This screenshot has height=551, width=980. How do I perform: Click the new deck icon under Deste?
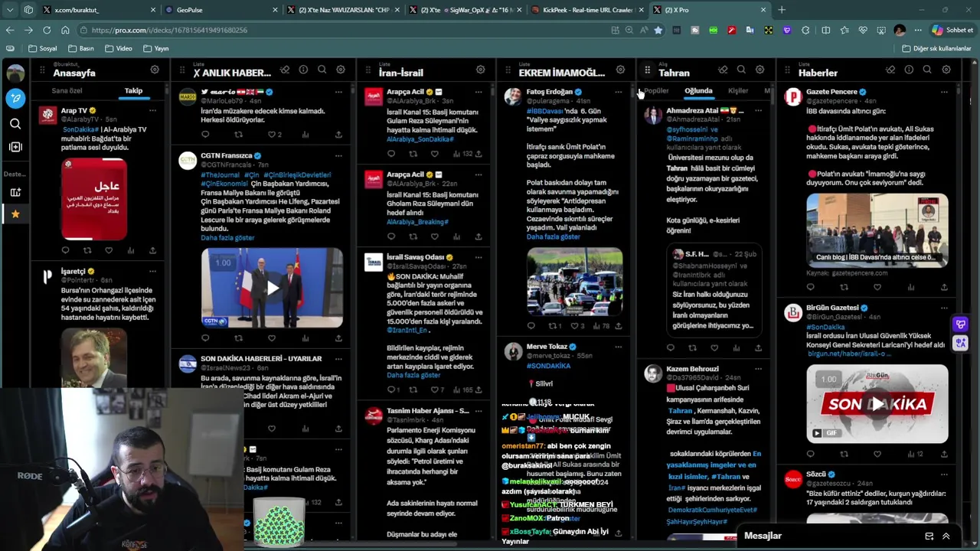tap(15, 192)
